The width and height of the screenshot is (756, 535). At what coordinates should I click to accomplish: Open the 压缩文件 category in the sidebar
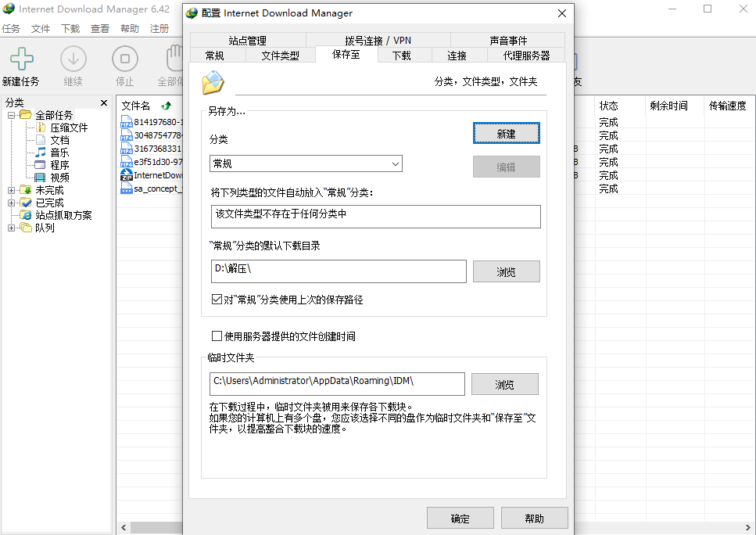pyautogui.click(x=70, y=127)
